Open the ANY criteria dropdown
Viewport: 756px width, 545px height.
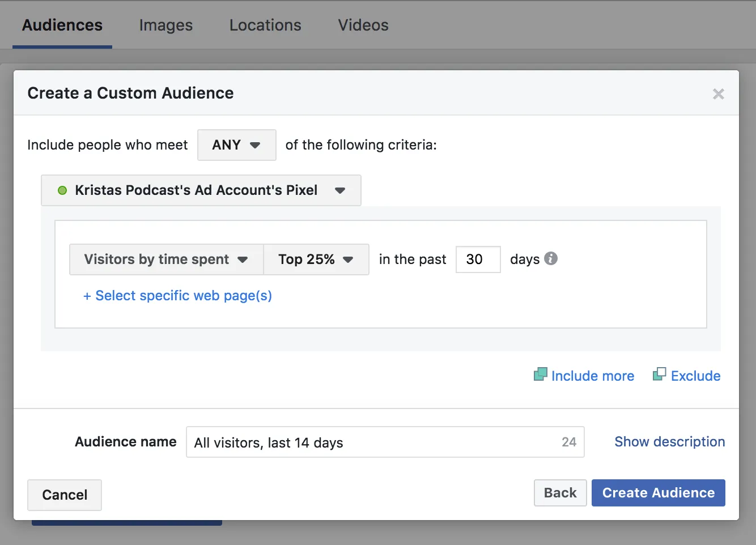point(237,145)
